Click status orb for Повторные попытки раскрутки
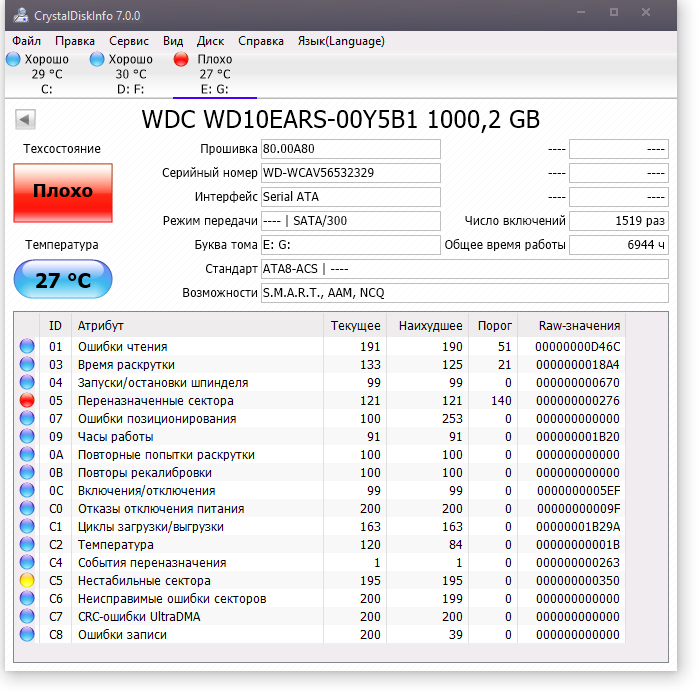698x693 pixels. tap(27, 454)
